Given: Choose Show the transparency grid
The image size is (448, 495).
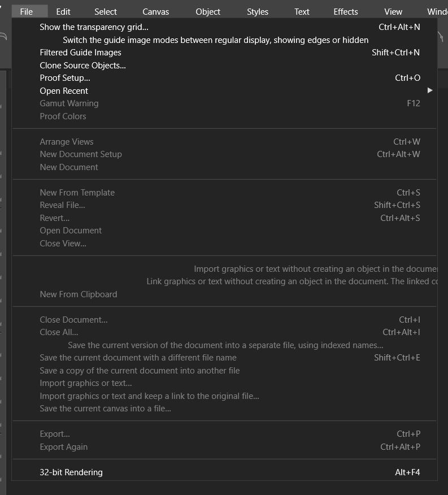Looking at the screenshot, I should click(94, 27).
